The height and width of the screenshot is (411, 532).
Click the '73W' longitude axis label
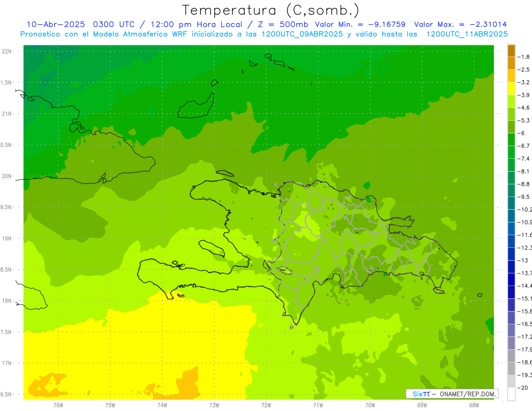coord(214,405)
